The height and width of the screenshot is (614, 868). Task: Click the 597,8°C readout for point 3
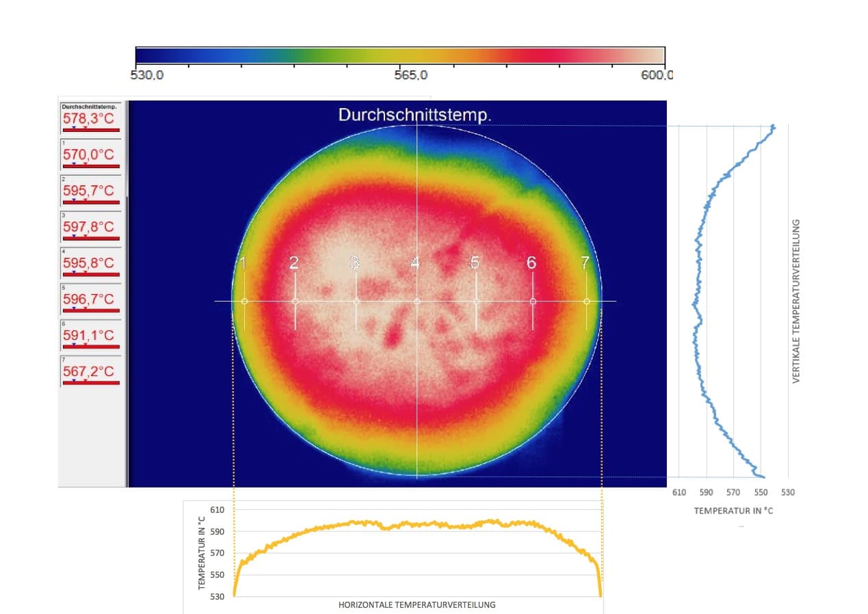[90, 226]
